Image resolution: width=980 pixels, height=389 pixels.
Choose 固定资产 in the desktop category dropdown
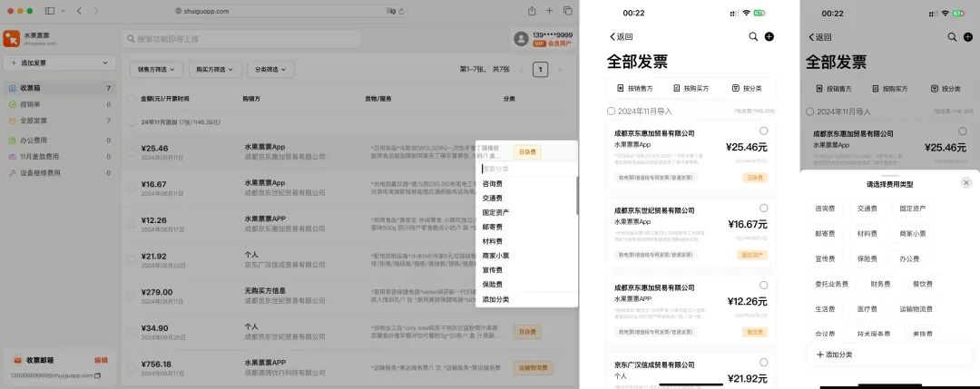coord(526,212)
